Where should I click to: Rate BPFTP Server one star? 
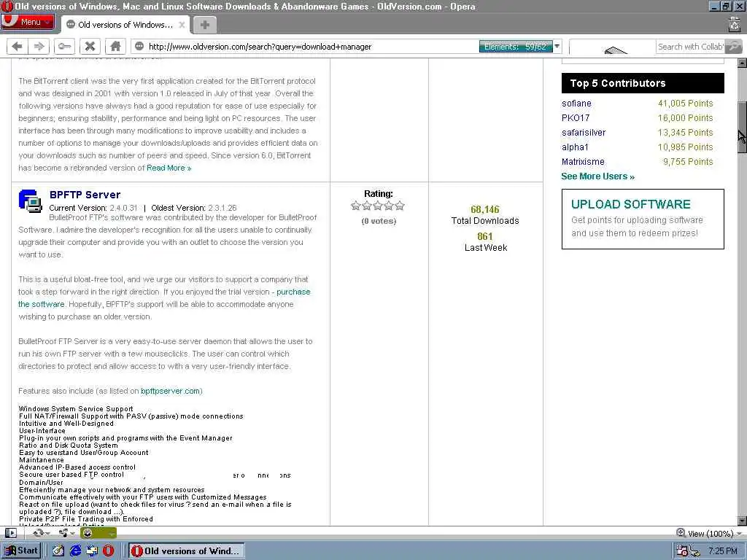click(x=355, y=206)
